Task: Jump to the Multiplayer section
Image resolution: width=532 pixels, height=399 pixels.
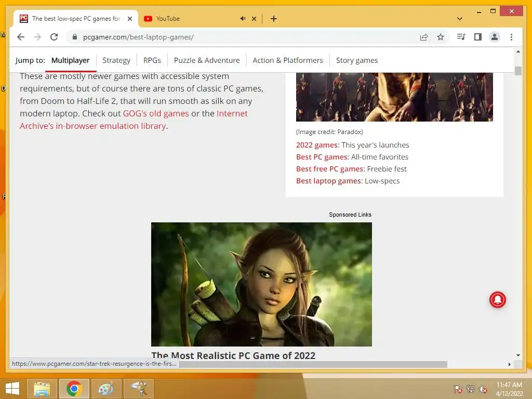Action: click(x=70, y=60)
